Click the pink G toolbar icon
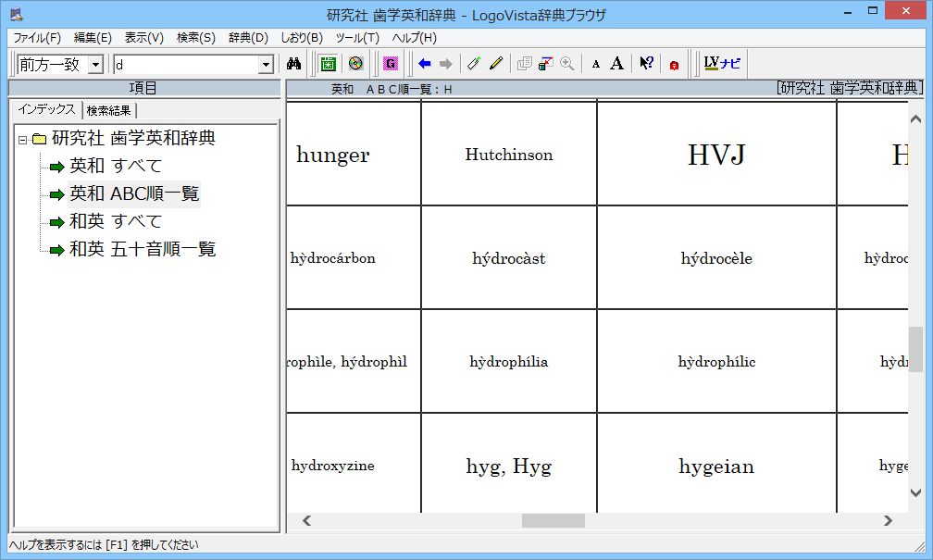The image size is (933, 560). click(x=390, y=64)
